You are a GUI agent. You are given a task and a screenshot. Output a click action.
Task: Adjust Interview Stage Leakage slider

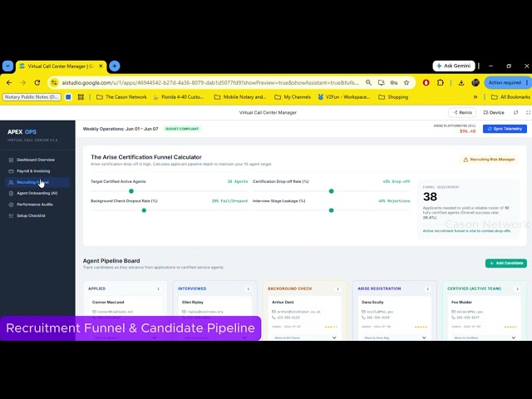pos(331,210)
